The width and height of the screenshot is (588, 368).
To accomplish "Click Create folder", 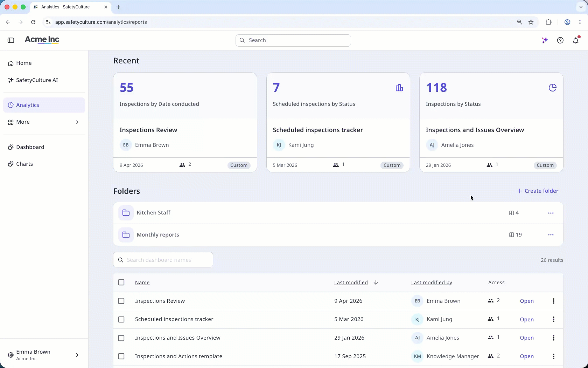I will 538,191.
